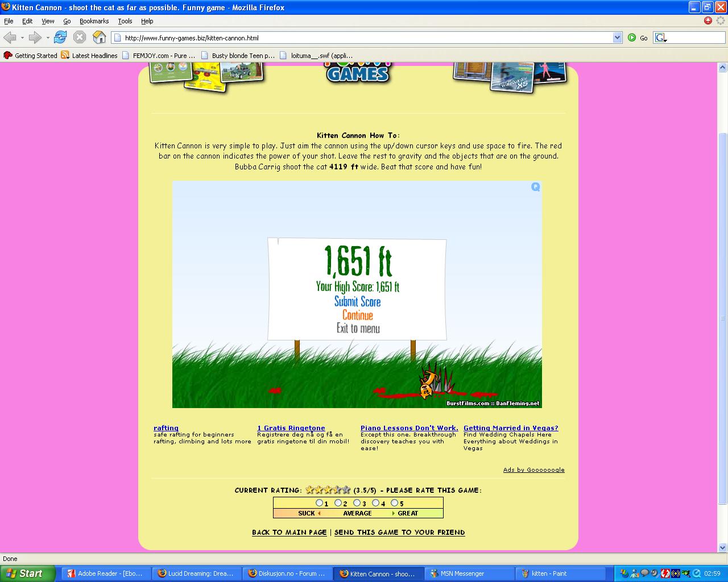The width and height of the screenshot is (728, 582).
Task: Select rating 2 radio button
Action: pyautogui.click(x=338, y=503)
